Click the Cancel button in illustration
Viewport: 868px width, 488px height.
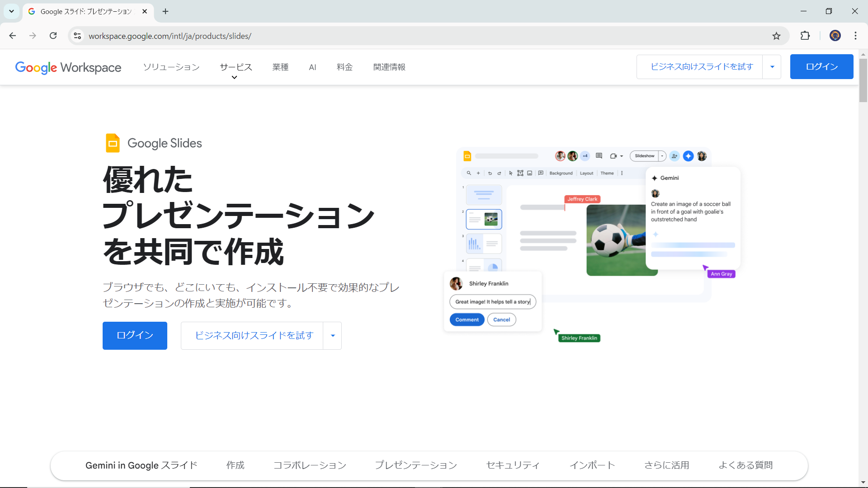[502, 319]
